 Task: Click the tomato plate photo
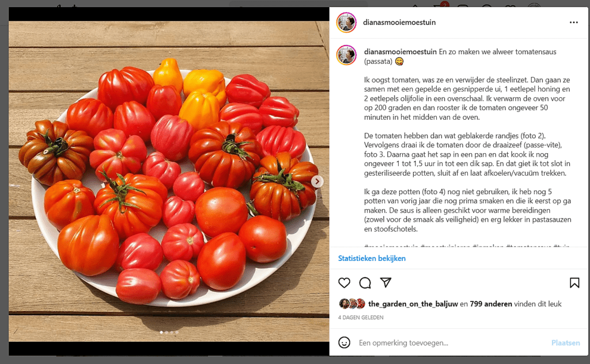click(169, 181)
